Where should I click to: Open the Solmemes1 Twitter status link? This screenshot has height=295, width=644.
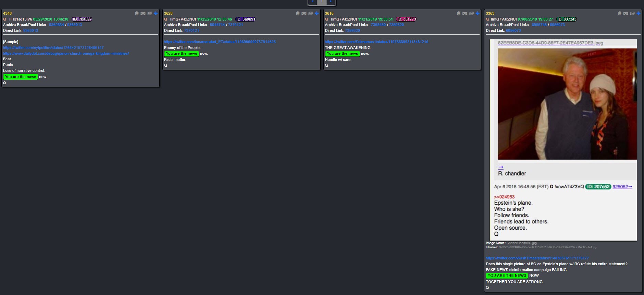pos(376,42)
